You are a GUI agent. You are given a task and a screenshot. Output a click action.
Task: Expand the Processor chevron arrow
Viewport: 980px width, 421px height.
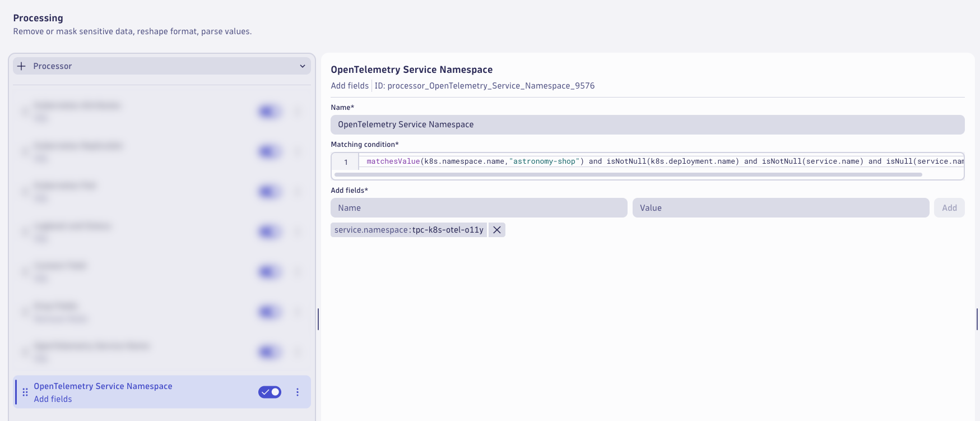[x=303, y=66]
